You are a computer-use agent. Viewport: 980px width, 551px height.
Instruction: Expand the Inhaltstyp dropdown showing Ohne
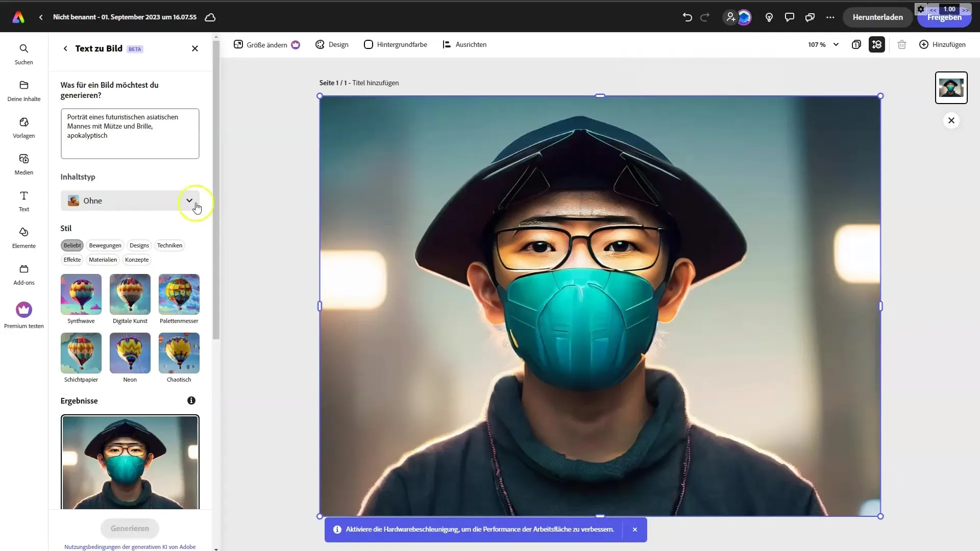click(130, 201)
